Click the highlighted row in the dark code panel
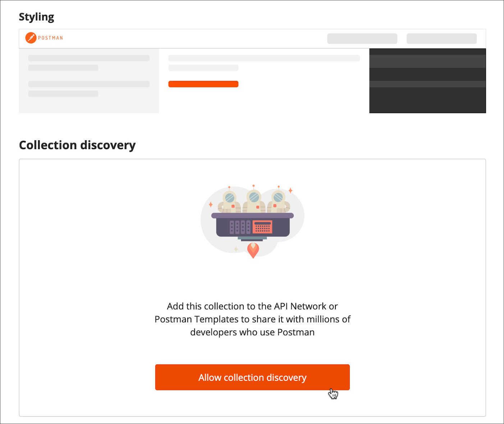The image size is (504, 424). point(427,61)
